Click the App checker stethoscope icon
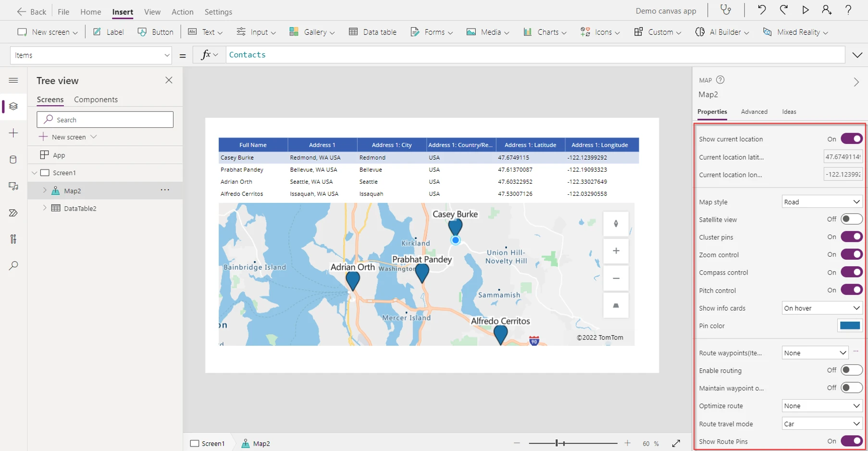868x451 pixels. click(x=726, y=10)
